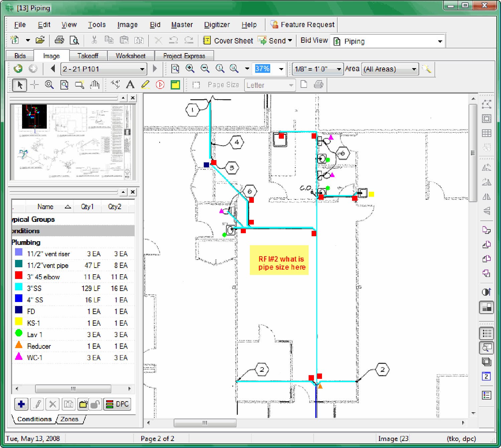Select the yellow highlighter tool
Screen dimensions: 501x448
click(x=145, y=85)
